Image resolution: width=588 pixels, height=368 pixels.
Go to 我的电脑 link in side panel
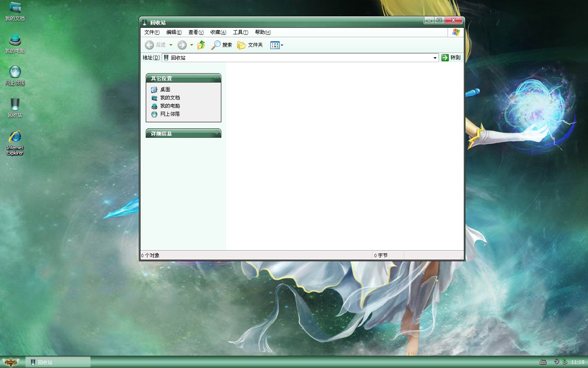click(170, 106)
